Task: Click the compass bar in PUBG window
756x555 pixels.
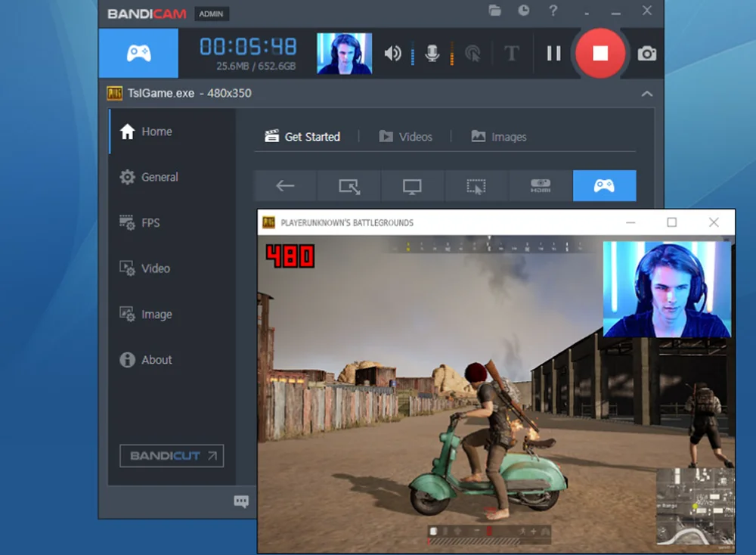Action: click(x=488, y=245)
